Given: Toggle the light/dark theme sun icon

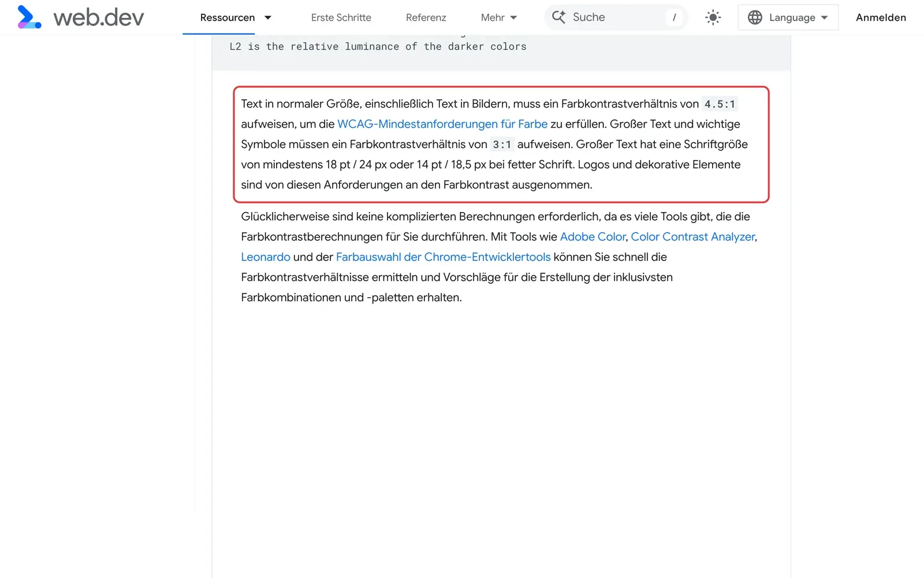Looking at the screenshot, I should pos(713,17).
